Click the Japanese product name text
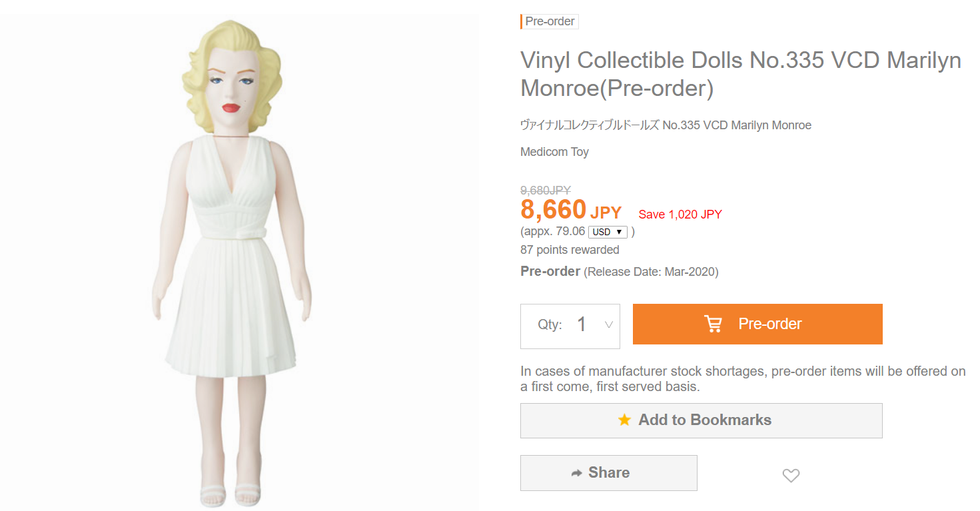 [666, 125]
